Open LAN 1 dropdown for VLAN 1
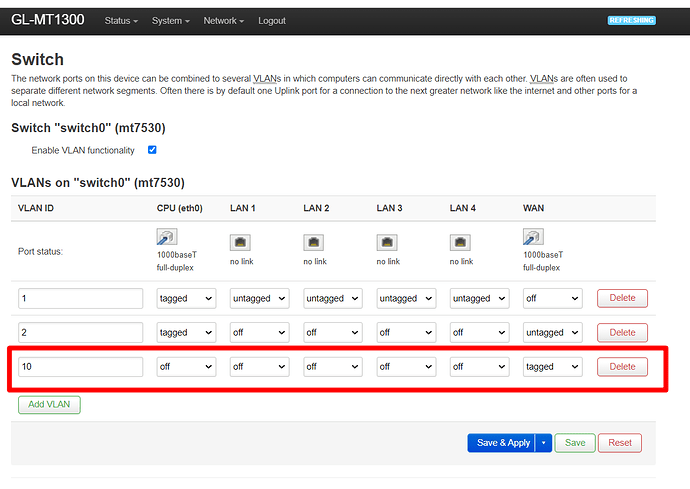The height and width of the screenshot is (489, 690). pos(259,298)
